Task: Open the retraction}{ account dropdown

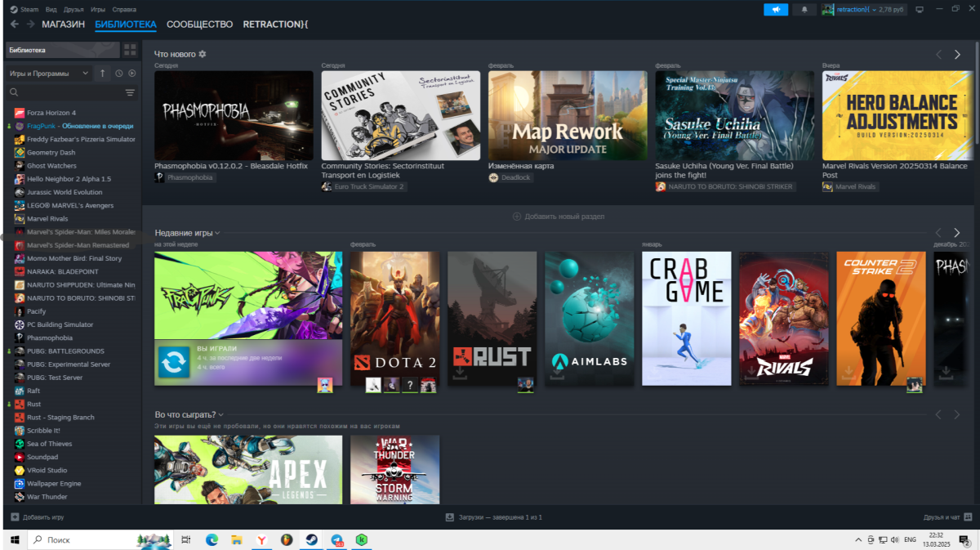Action: (x=863, y=9)
